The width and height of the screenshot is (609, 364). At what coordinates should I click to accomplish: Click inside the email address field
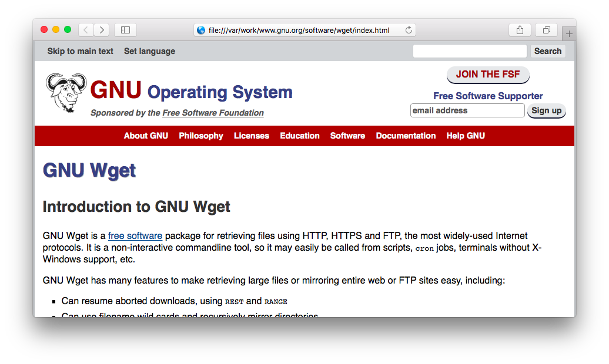coord(467,110)
